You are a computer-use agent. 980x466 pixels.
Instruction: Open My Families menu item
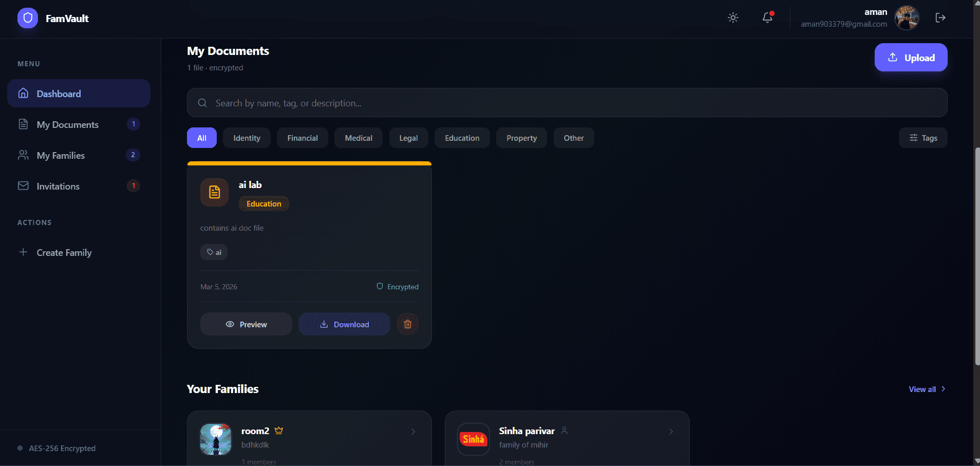pos(79,155)
